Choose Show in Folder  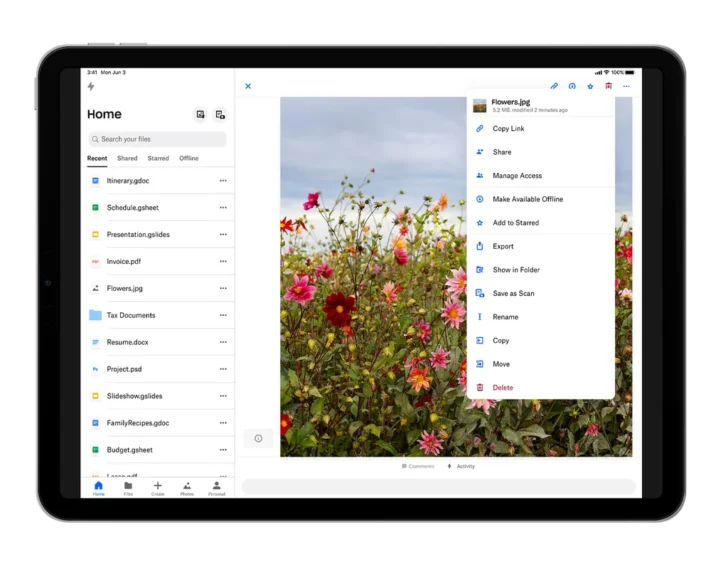(541, 270)
